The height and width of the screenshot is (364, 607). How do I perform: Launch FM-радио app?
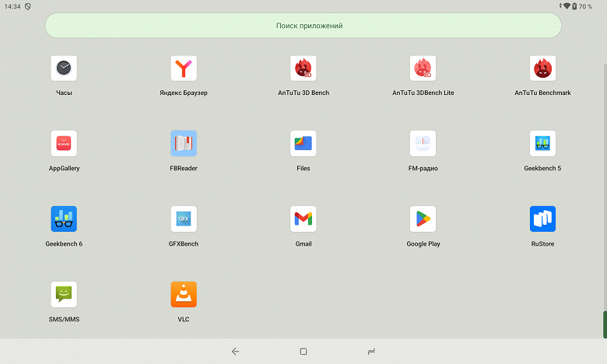click(423, 144)
